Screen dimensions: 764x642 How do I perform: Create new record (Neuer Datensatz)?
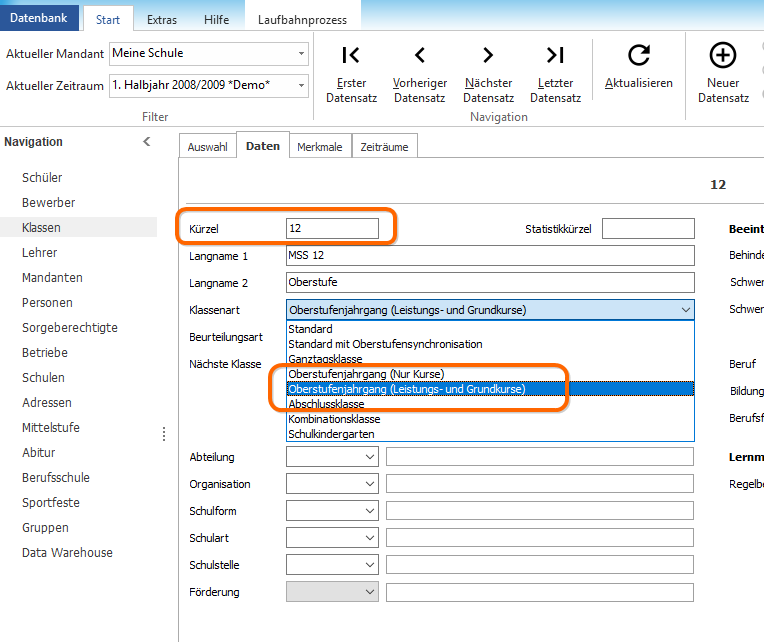pyautogui.click(x=723, y=75)
